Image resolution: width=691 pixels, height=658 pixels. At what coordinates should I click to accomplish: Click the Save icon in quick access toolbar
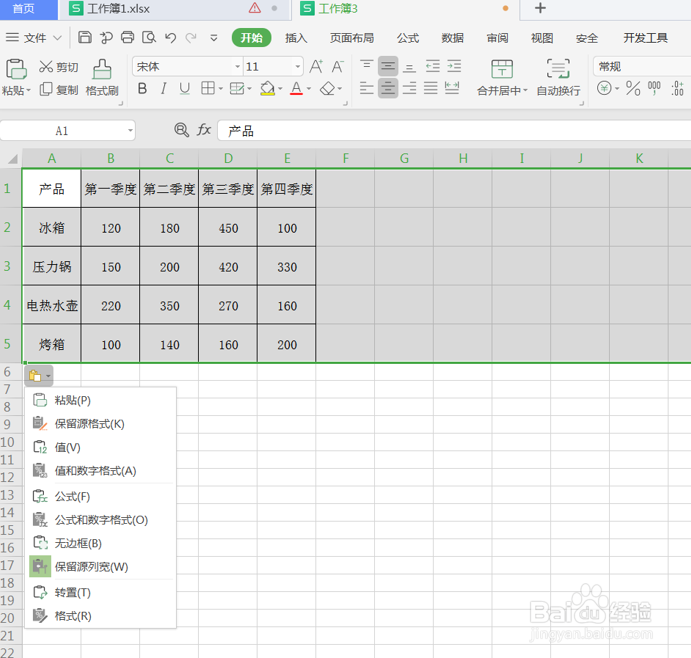(85, 37)
